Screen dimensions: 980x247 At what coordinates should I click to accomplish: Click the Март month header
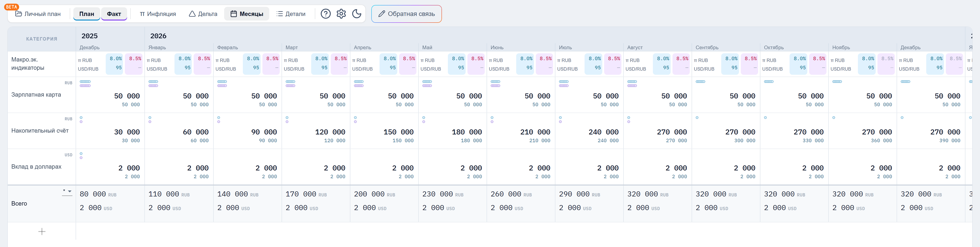(292, 48)
